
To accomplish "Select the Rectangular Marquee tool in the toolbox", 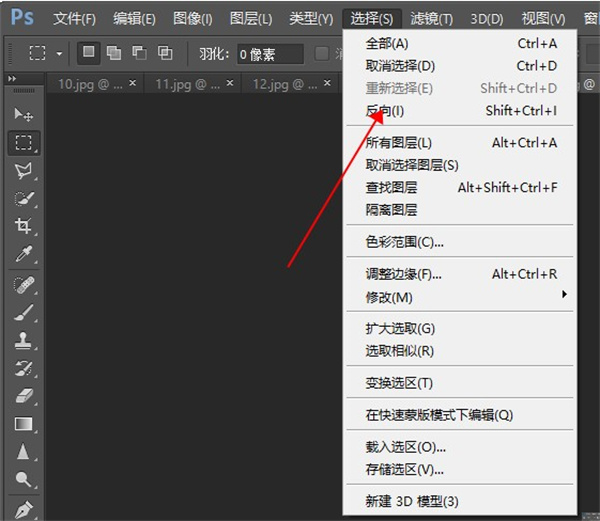I will coord(24,143).
